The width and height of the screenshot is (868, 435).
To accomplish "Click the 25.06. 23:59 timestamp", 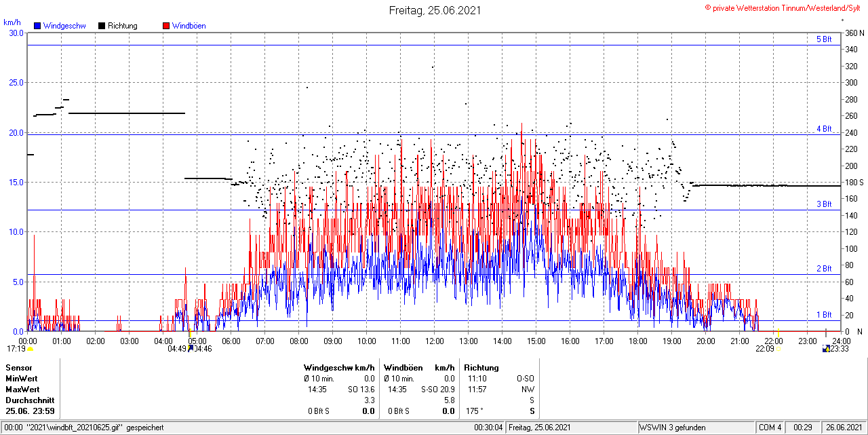I will coord(31,411).
